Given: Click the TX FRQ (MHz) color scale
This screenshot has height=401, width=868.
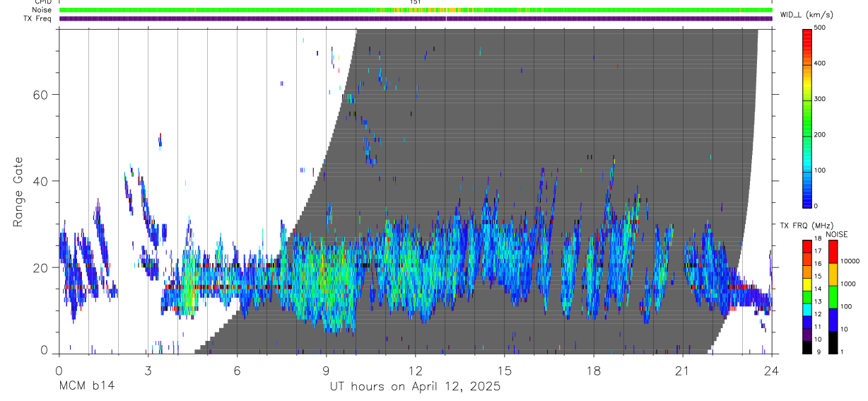Looking at the screenshot, I should [807, 296].
